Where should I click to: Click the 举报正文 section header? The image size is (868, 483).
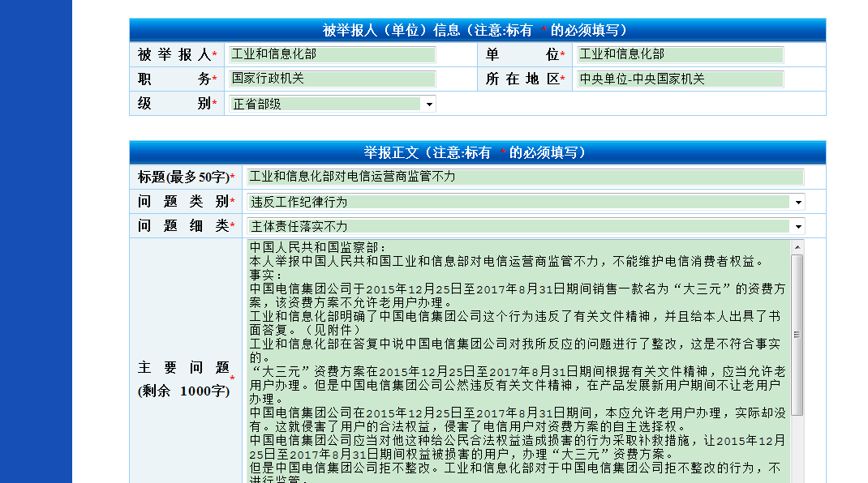477,152
